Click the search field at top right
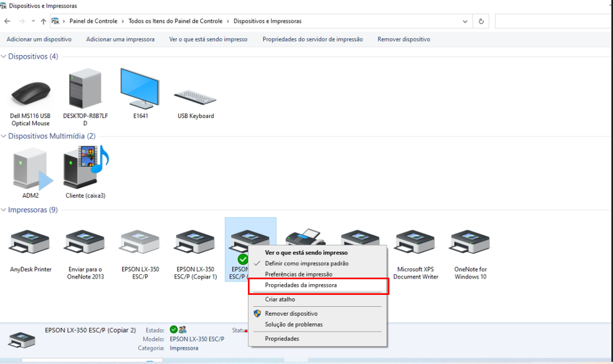This screenshot has height=364, width=613. point(554,21)
